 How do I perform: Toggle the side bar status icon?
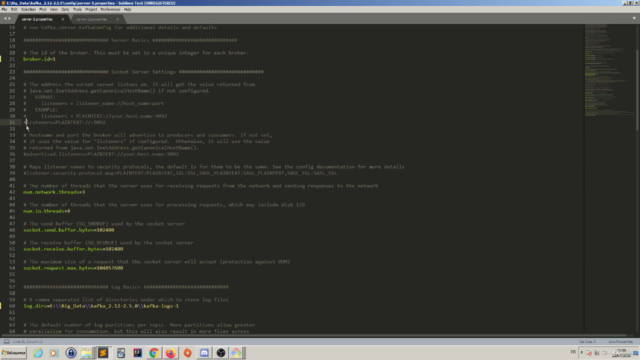7,342
